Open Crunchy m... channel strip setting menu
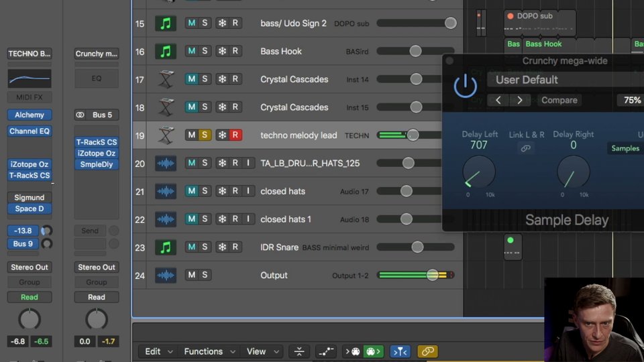Viewport: 644px width, 362px height. tap(97, 54)
